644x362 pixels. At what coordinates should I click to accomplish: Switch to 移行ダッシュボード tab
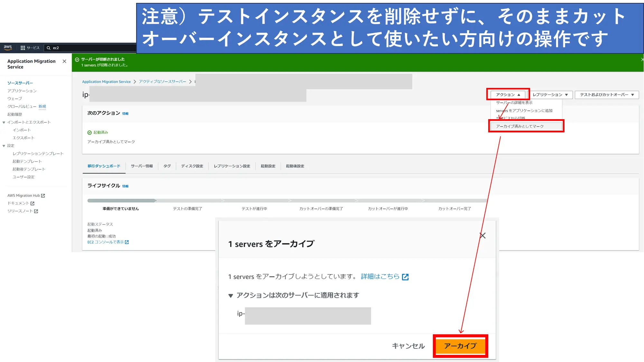[104, 166]
